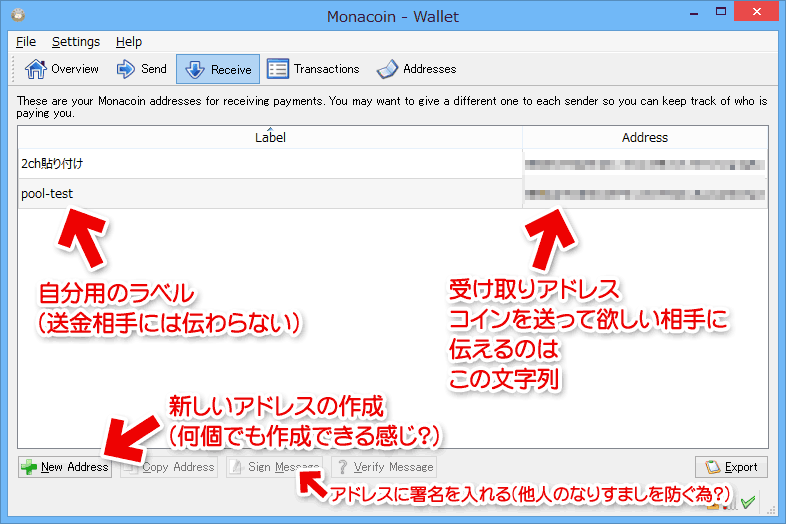Open the Settings menu
Image resolution: width=786 pixels, height=524 pixels.
pyautogui.click(x=76, y=42)
